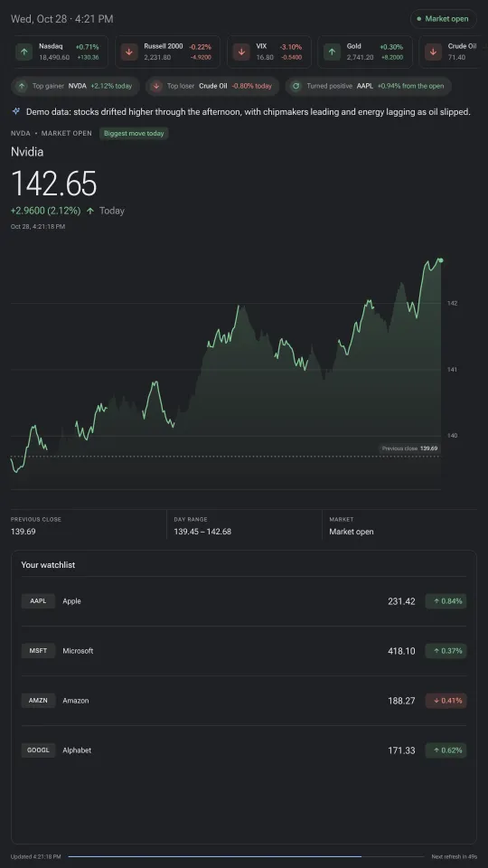Click the AMZN ticker badge
488x868 pixels.
(x=38, y=701)
